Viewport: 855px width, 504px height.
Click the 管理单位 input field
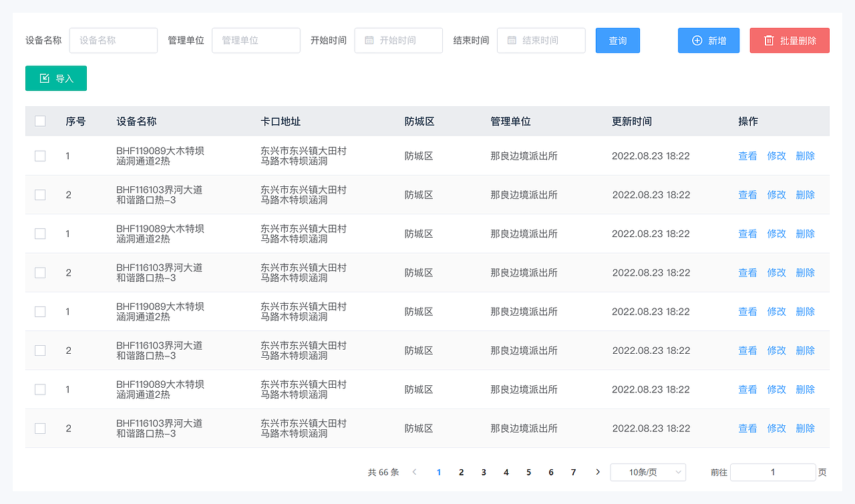click(x=256, y=40)
